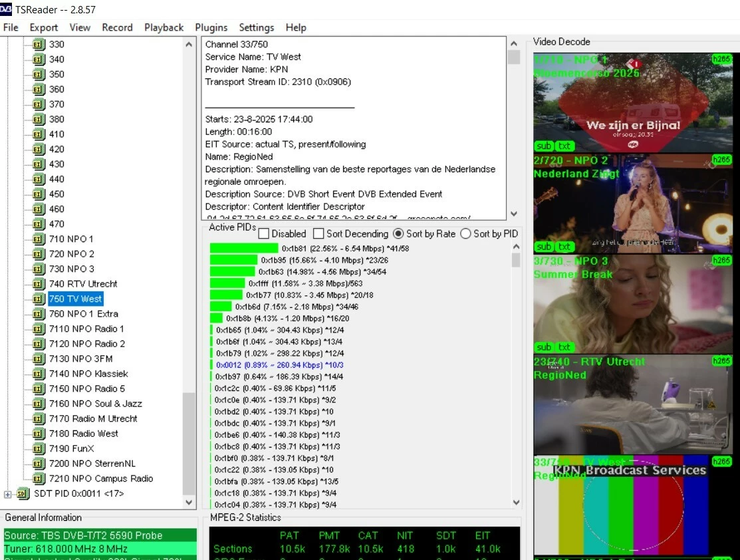Viewport: 740px width, 560px height.
Task: Click the EIT icon beside 7180 Radio West
Action: (39, 434)
